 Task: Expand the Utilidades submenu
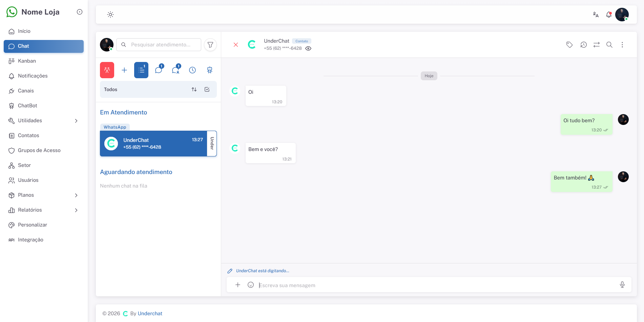coord(44,121)
